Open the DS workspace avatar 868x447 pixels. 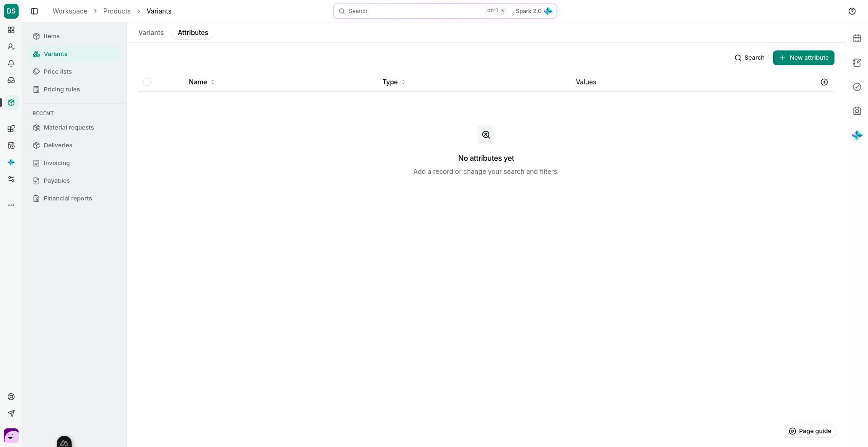[11, 11]
